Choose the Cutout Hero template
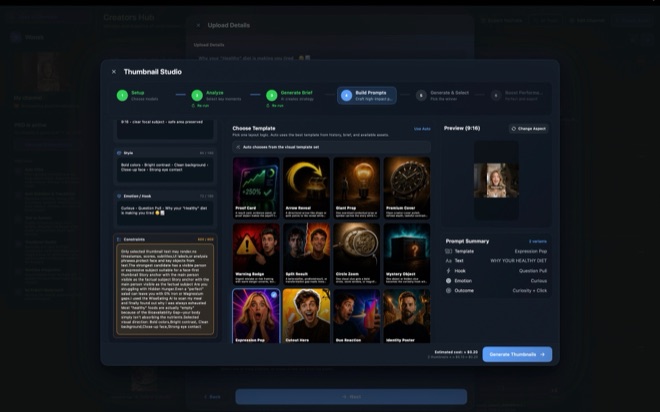Screen dimensions: 660x412 306,316
